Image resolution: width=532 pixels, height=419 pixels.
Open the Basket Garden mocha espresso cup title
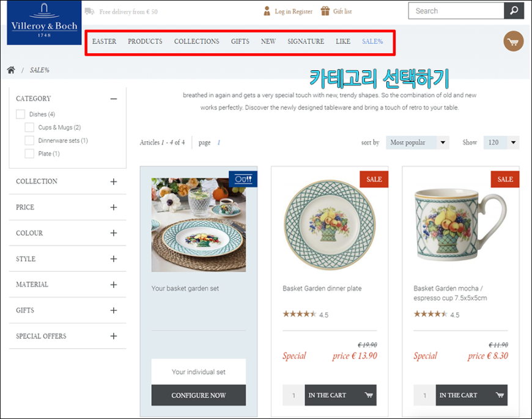450,293
